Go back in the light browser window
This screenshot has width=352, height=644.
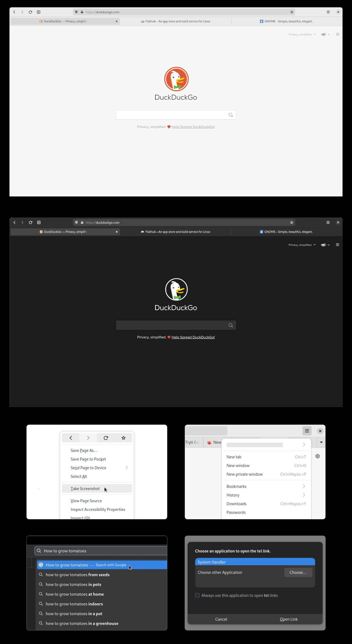14,12
